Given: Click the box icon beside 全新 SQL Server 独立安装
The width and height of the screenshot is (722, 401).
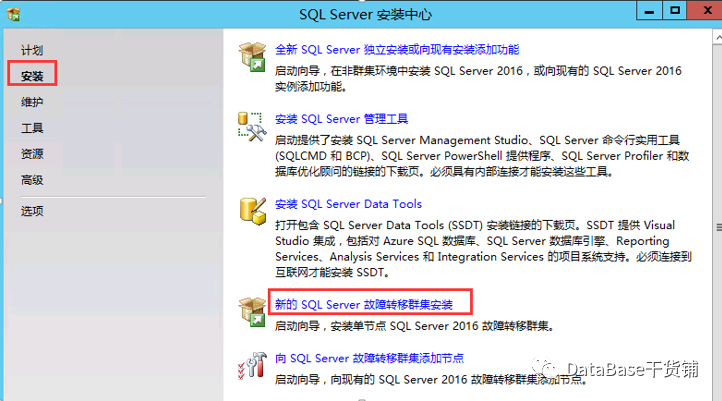Looking at the screenshot, I should click(x=252, y=57).
